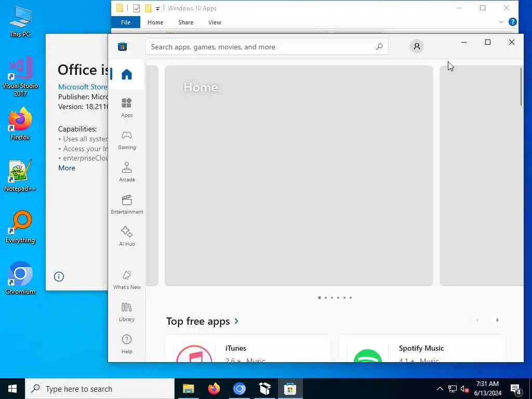Image resolution: width=532 pixels, height=399 pixels.
Task: Open the Library section
Action: click(x=127, y=312)
